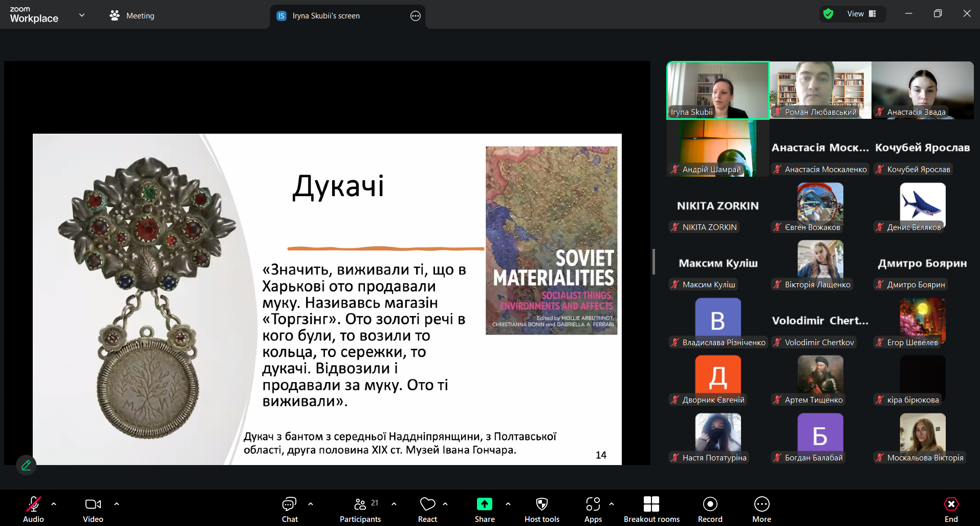The height and width of the screenshot is (526, 980).
Task: Expand the video options arrow
Action: pyautogui.click(x=117, y=504)
